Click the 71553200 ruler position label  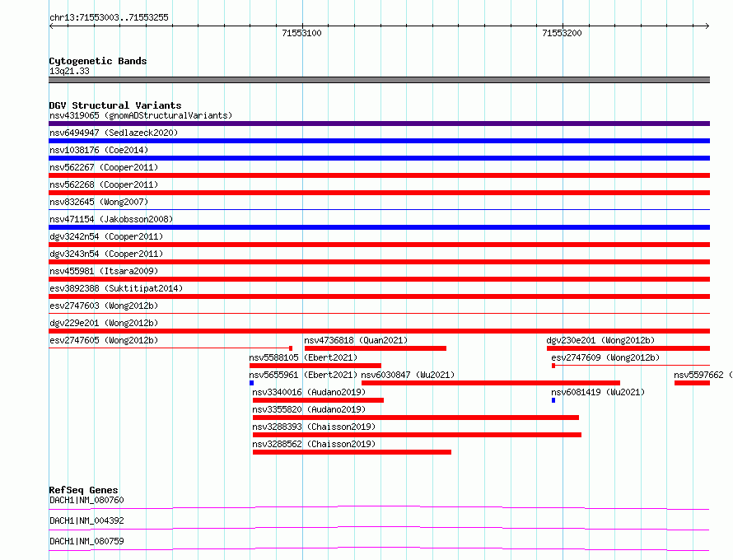pos(562,33)
